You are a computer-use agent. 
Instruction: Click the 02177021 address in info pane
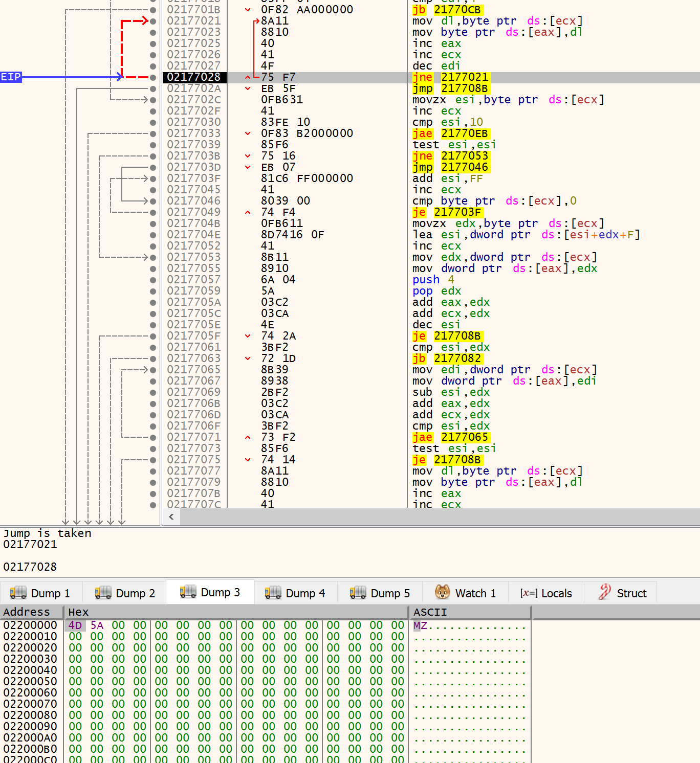coord(30,545)
